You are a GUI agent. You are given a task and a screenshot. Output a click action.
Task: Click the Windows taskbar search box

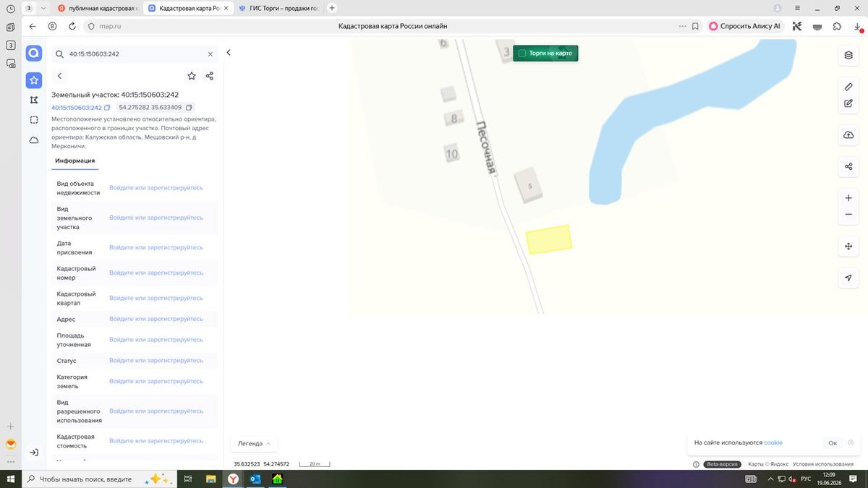(x=99, y=479)
